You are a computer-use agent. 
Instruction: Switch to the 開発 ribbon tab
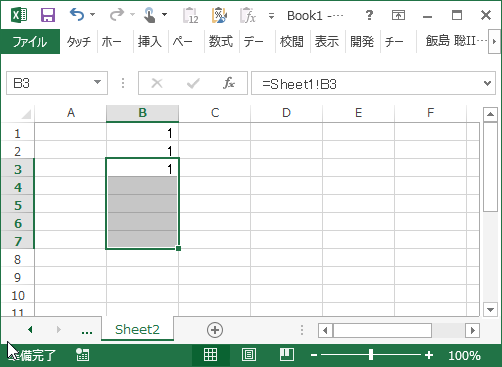[x=362, y=42]
